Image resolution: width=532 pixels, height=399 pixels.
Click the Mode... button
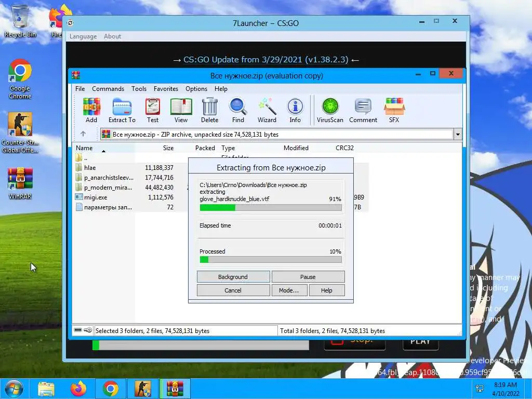289,290
